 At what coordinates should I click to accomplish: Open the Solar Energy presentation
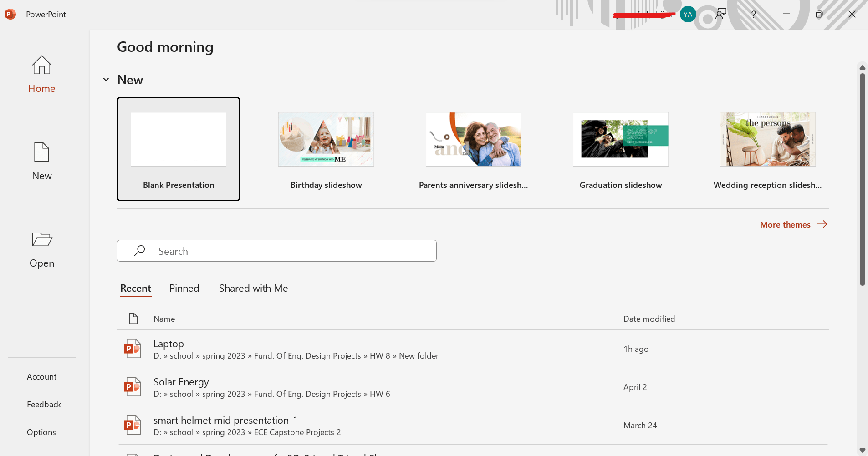coord(474,387)
